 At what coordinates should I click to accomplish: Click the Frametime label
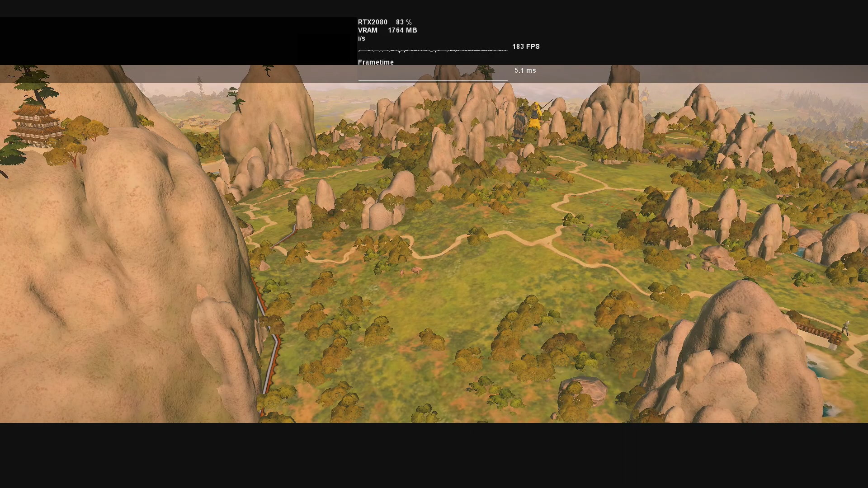pos(376,62)
